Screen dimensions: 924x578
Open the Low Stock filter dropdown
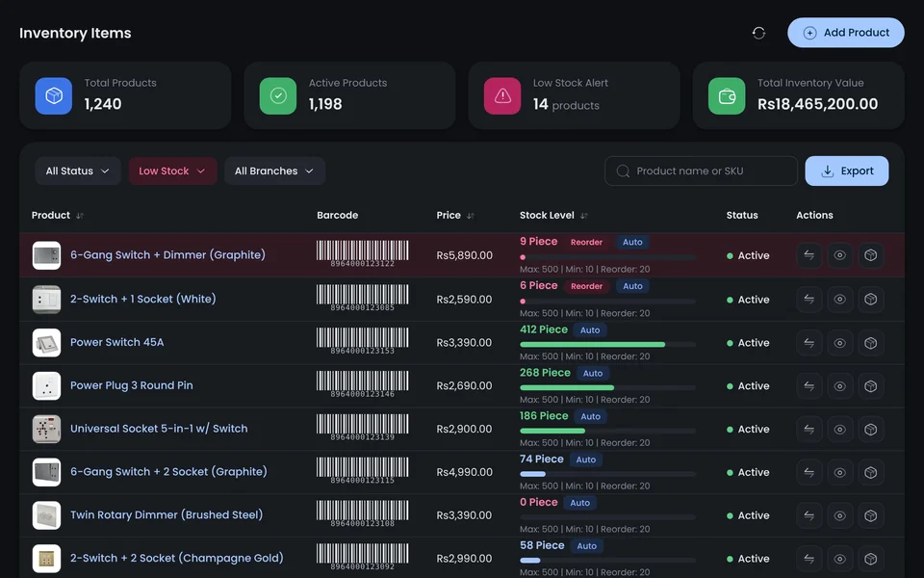pos(172,171)
